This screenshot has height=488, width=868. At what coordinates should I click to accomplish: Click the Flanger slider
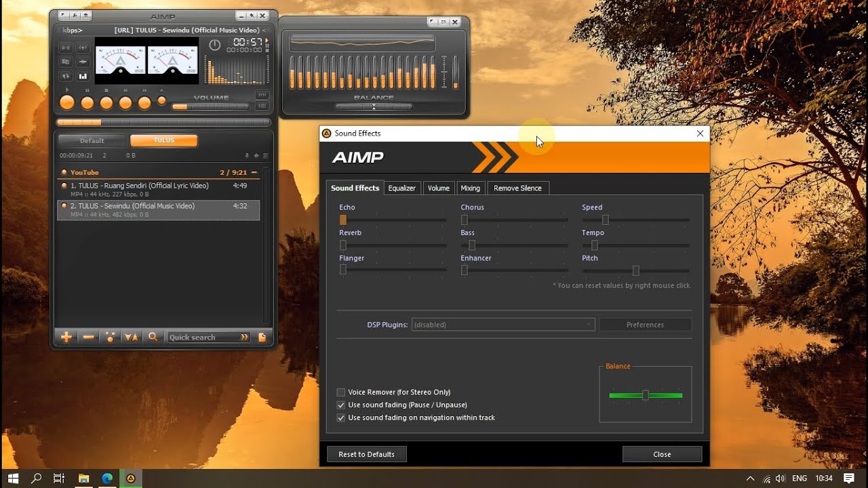pyautogui.click(x=393, y=270)
